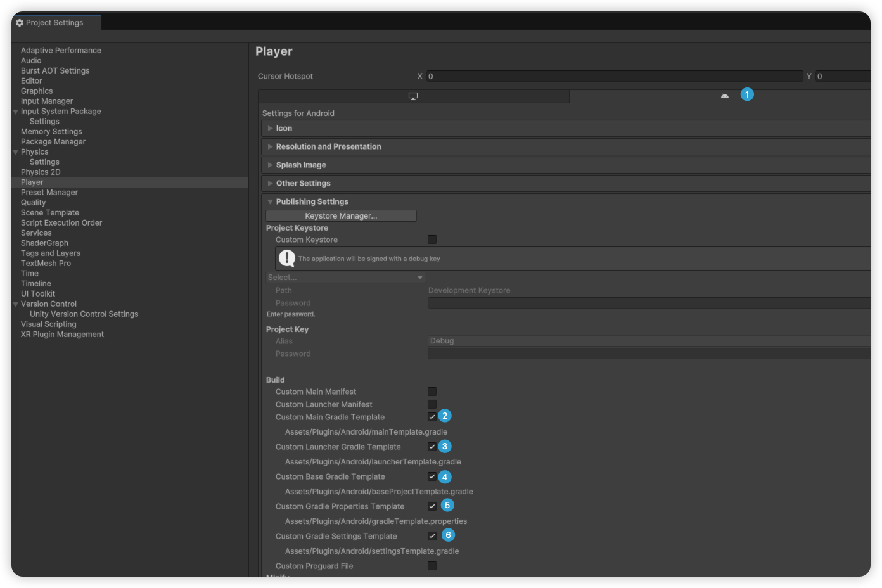Click the gear icon on Project Settings tab
The height and width of the screenshot is (588, 882).
(x=19, y=22)
